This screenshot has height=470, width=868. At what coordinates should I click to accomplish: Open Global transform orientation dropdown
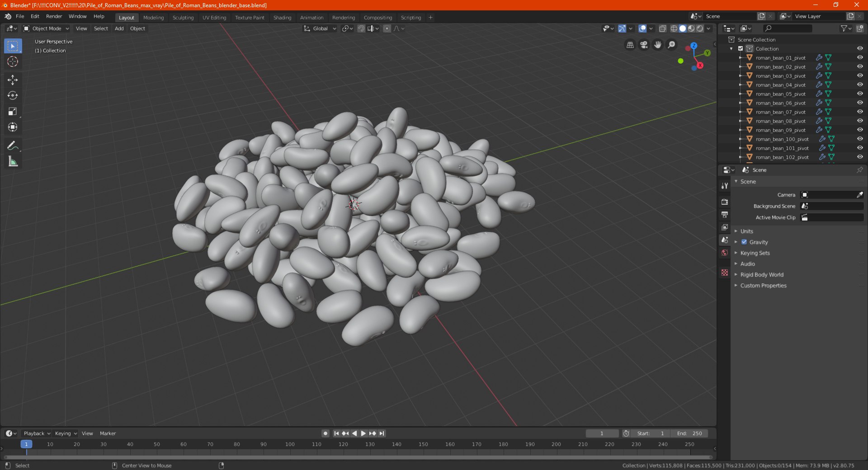click(320, 28)
